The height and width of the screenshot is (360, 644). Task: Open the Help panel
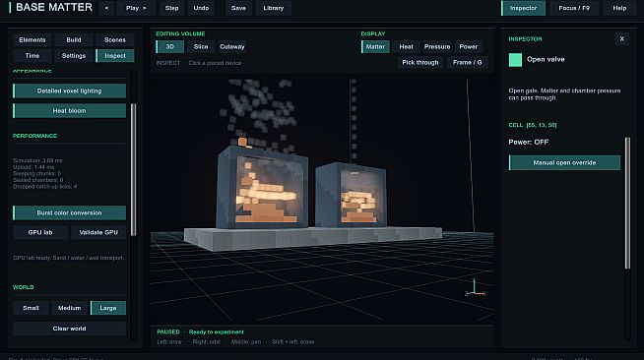coord(619,8)
